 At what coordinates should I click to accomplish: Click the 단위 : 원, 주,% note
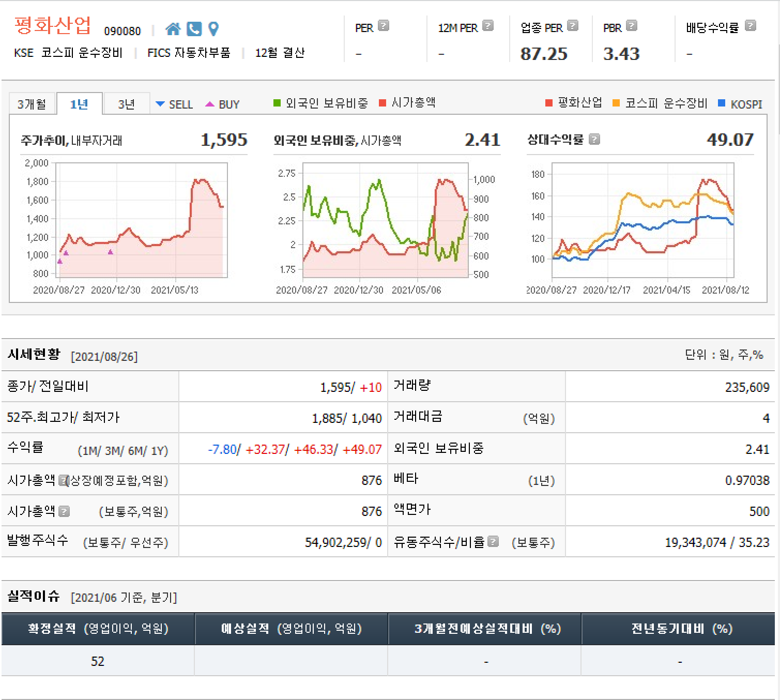coord(724,355)
